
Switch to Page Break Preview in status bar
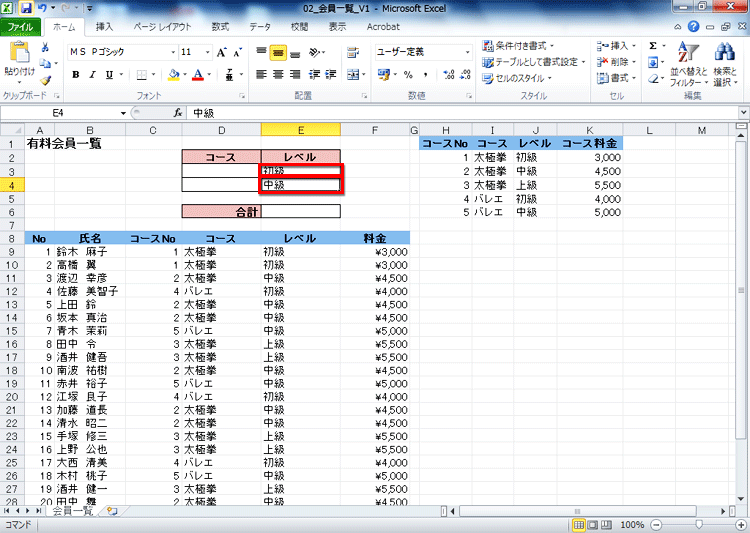(606, 525)
